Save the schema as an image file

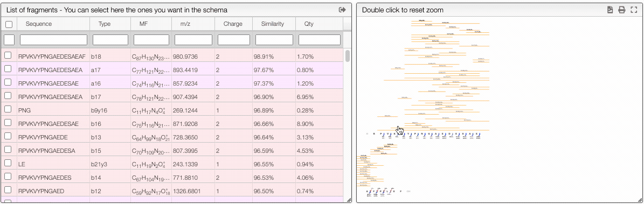(611, 10)
